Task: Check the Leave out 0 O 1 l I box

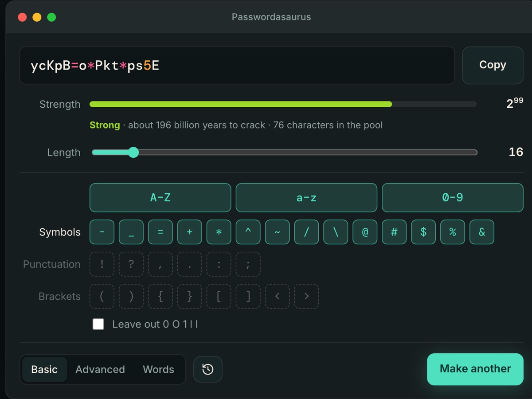Action: pyautogui.click(x=98, y=324)
